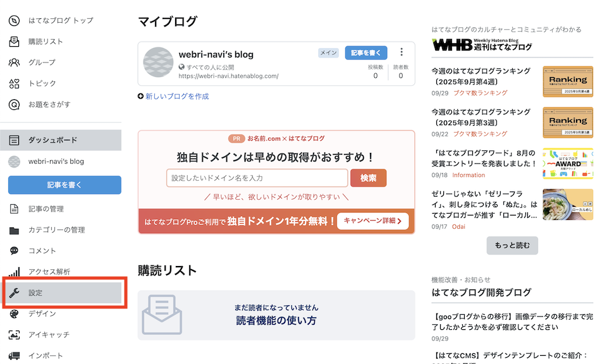Click the グループ people icon
This screenshot has height=364, width=607.
click(x=14, y=63)
